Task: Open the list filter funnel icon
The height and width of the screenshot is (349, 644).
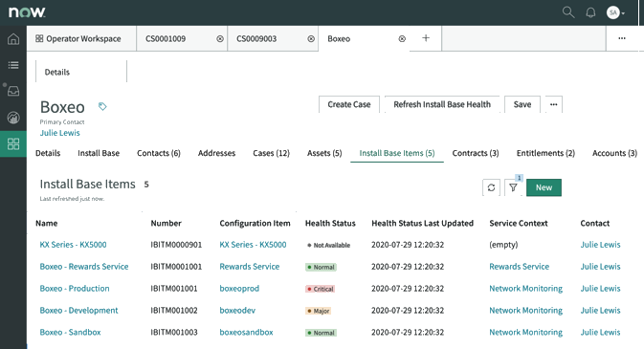Action: (513, 187)
